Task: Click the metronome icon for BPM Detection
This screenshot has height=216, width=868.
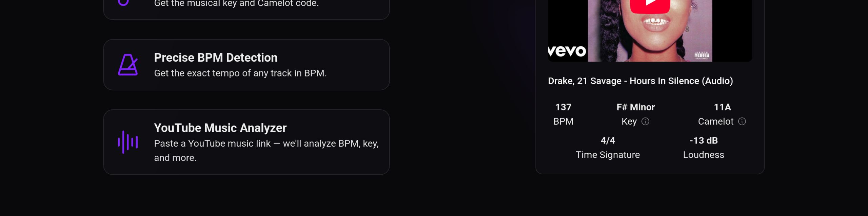Action: coord(128,65)
